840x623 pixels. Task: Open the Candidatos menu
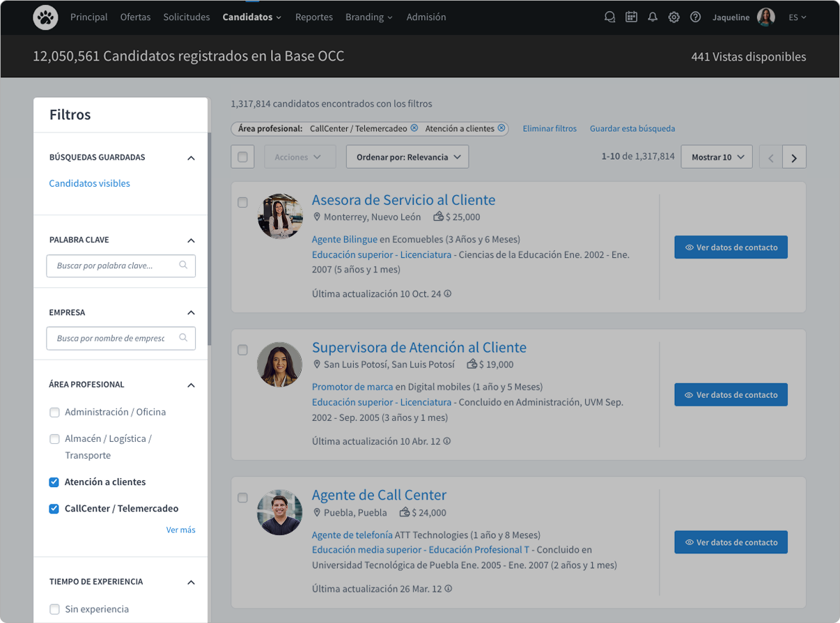click(x=251, y=17)
